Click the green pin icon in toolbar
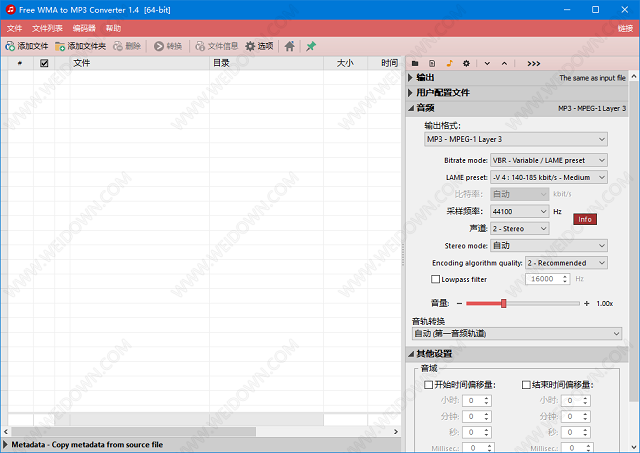 [x=311, y=46]
